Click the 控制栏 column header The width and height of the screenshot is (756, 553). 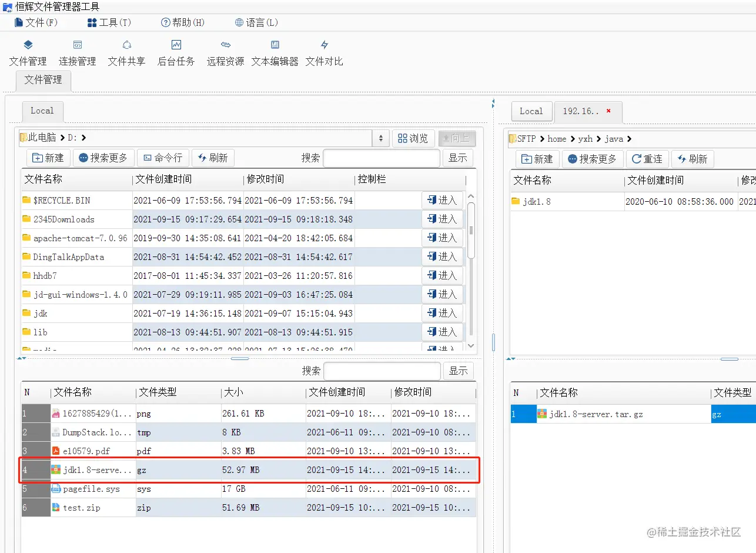(x=411, y=179)
